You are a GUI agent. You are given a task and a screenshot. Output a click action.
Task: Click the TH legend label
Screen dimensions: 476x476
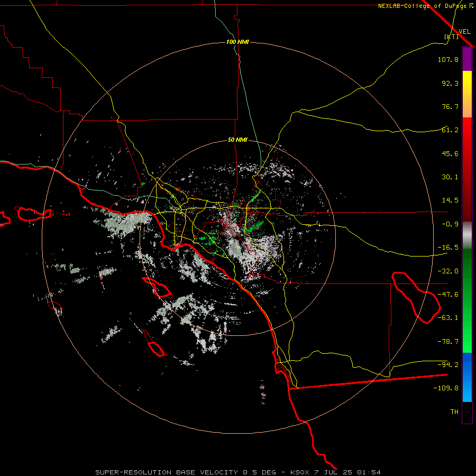(x=454, y=412)
